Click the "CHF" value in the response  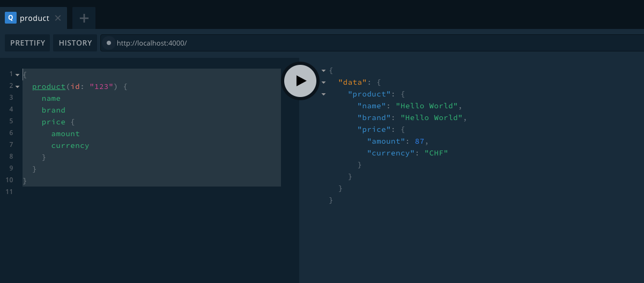point(436,153)
